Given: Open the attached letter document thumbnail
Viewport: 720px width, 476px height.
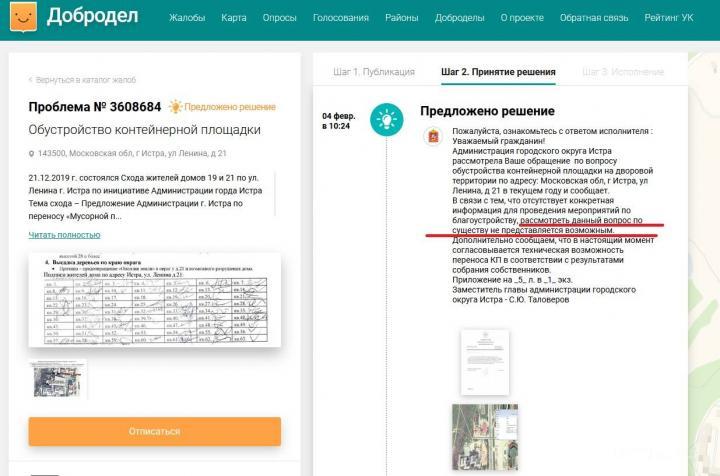Looking at the screenshot, I should click(x=485, y=362).
